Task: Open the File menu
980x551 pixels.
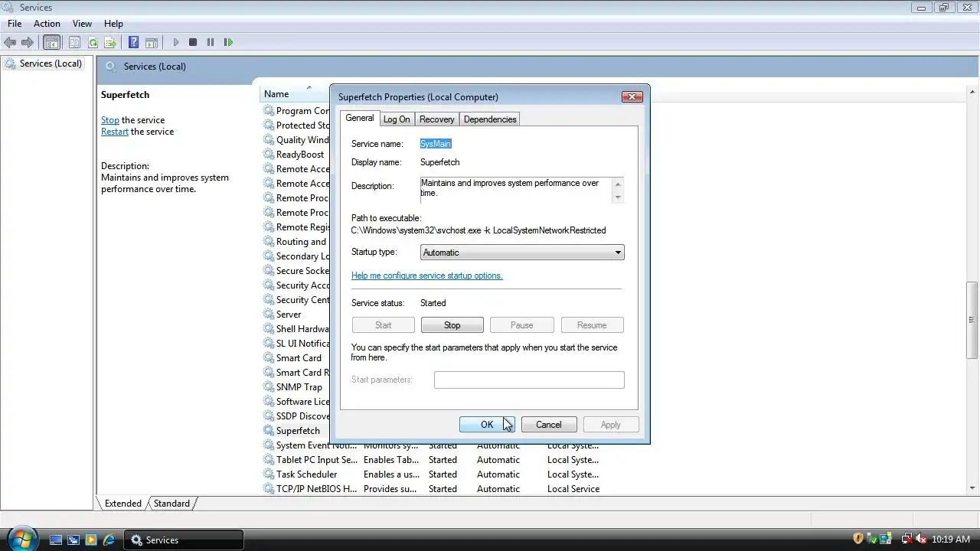Action: click(15, 24)
